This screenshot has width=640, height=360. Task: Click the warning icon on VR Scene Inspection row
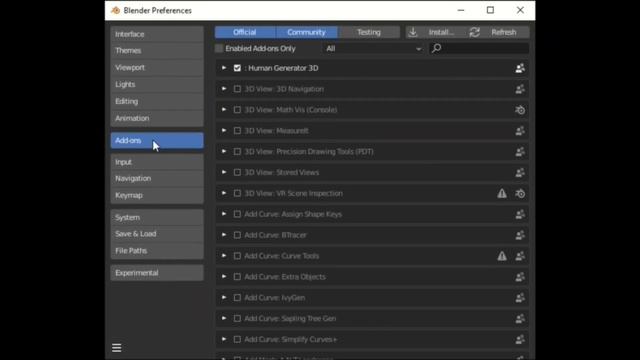point(502,193)
